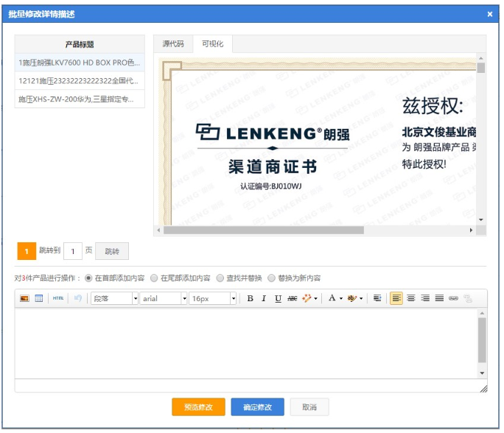Click the 跳转 button

(x=112, y=251)
